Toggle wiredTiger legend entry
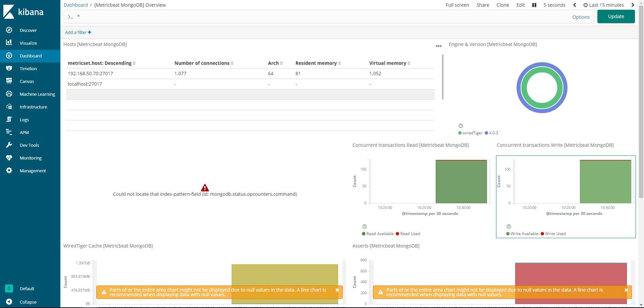This screenshot has width=644, height=308. 470,133
